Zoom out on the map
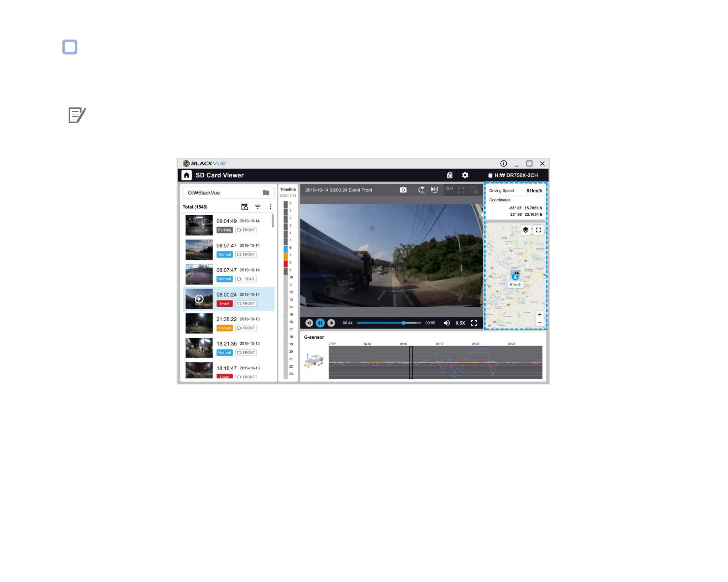Viewport: 728px width, 582px height. (540, 322)
